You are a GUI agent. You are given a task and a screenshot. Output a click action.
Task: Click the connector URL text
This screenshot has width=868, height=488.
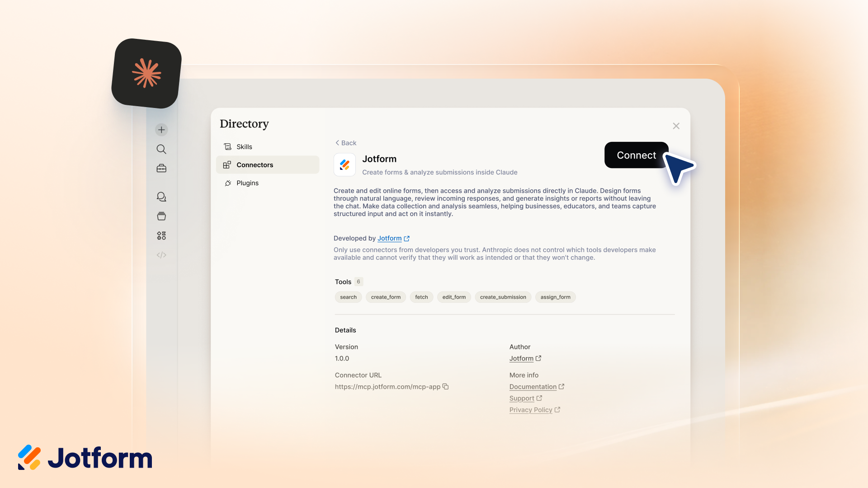[x=387, y=387]
